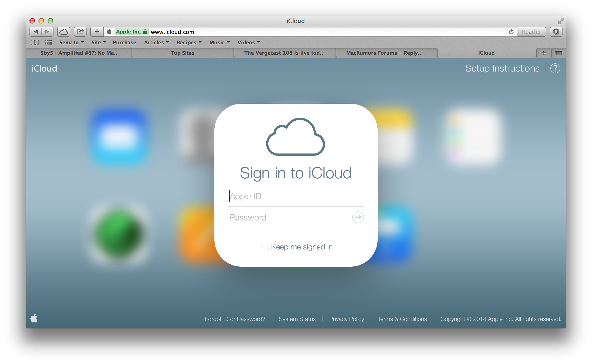Click the iCloud Tabs cloud toolbar icon
The height and width of the screenshot is (364, 592).
click(x=64, y=32)
